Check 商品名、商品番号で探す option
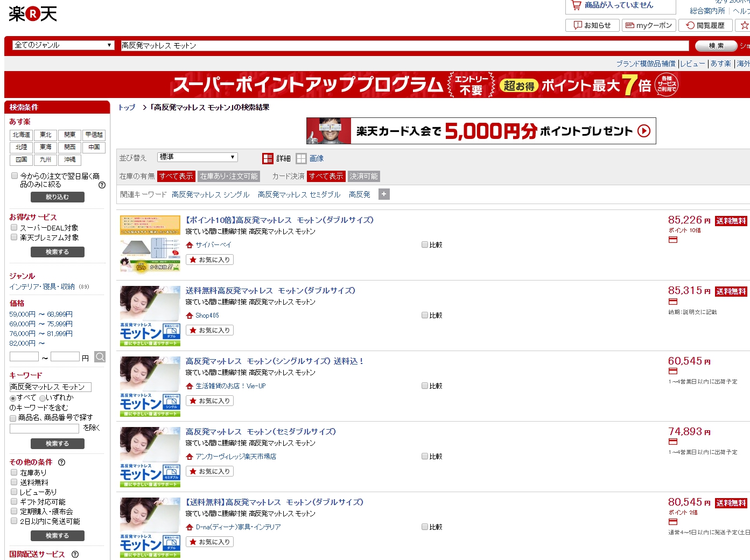Viewport: 750px width, 560px height. click(13, 418)
